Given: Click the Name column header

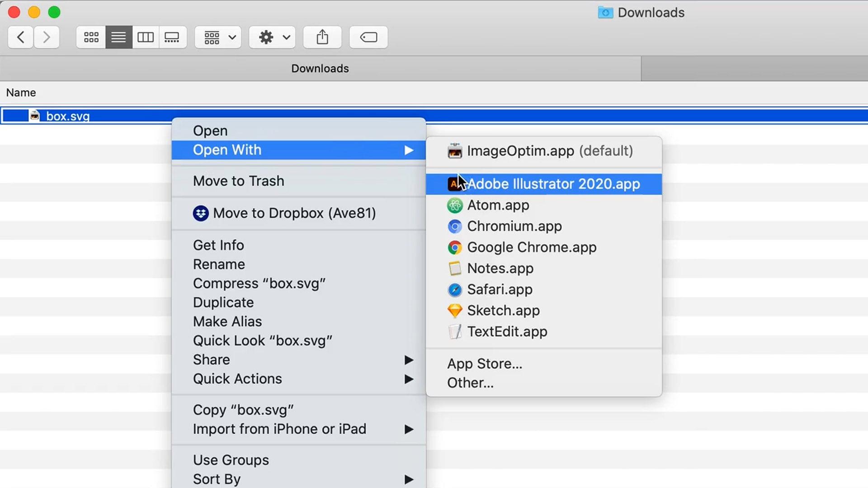Looking at the screenshot, I should 21,93.
